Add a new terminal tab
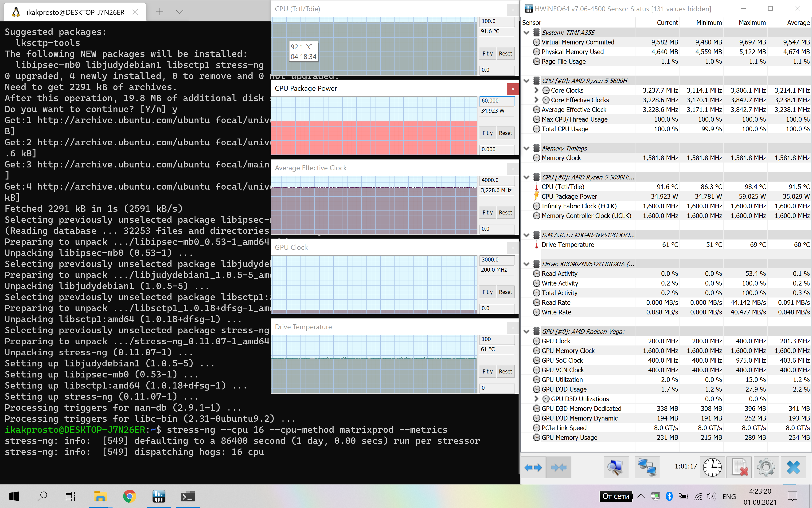The height and width of the screenshot is (508, 812). coord(160,12)
